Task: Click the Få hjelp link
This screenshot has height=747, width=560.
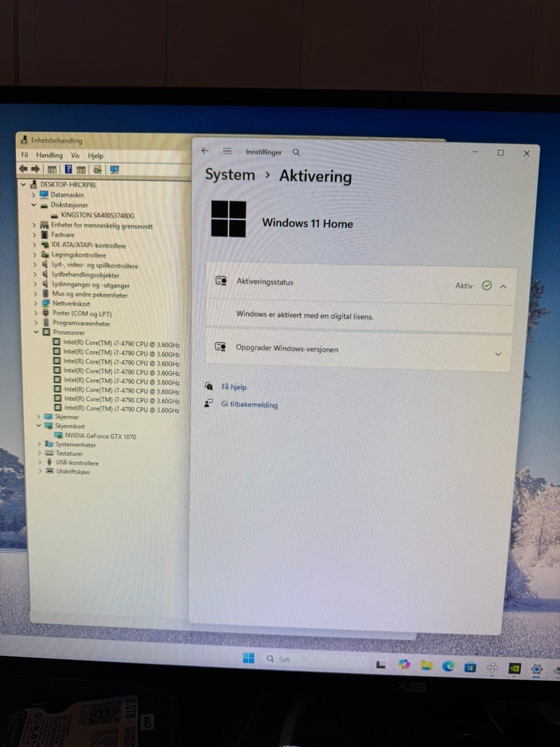Action: point(234,387)
